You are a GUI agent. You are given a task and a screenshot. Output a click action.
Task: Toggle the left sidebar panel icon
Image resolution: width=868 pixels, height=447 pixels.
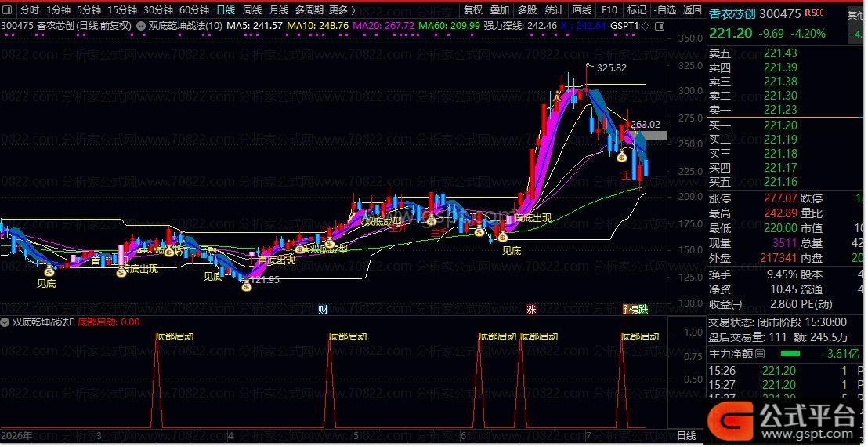(9, 10)
